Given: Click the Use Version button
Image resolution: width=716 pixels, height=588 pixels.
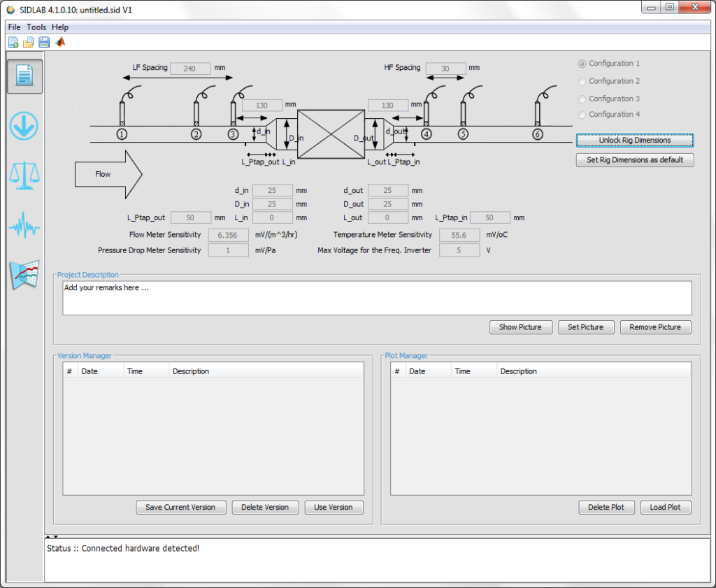Looking at the screenshot, I should click(x=334, y=507).
